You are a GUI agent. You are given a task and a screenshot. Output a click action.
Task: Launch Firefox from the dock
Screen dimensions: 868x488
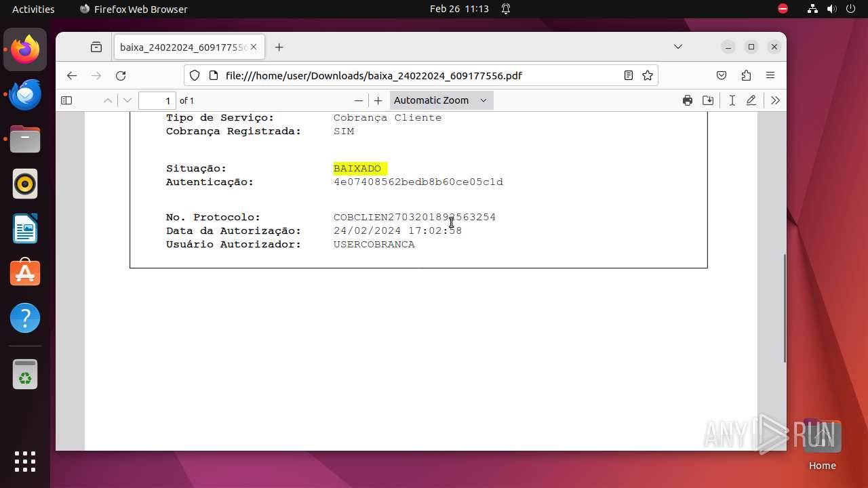[25, 49]
